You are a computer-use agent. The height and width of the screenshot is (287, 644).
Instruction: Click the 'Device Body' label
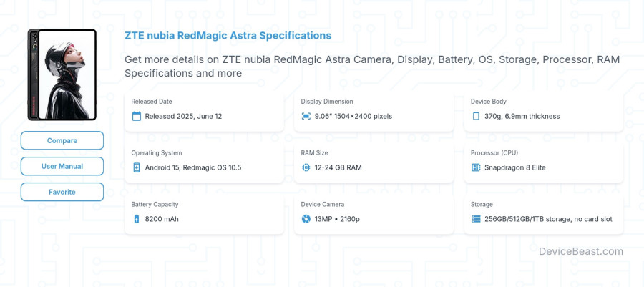coord(488,102)
